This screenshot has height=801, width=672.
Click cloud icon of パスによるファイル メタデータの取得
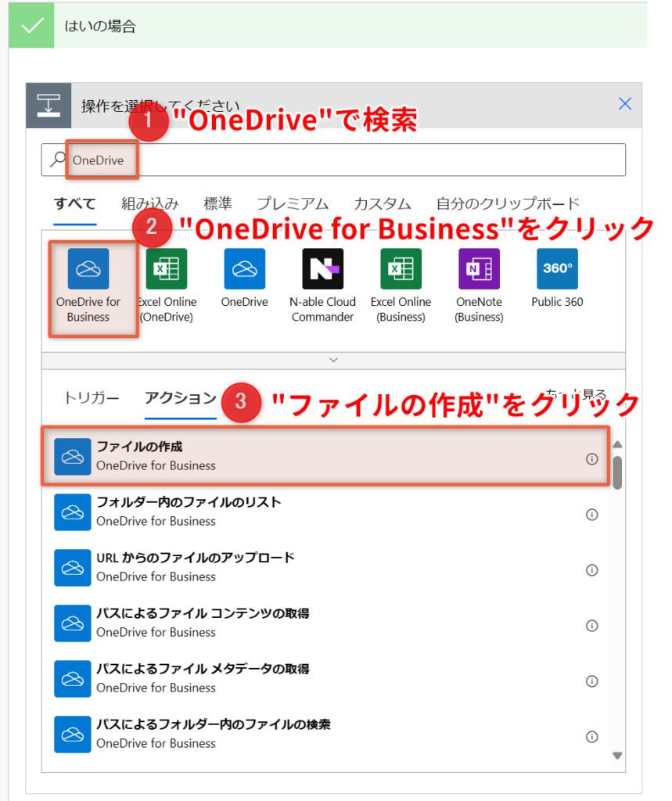click(73, 679)
